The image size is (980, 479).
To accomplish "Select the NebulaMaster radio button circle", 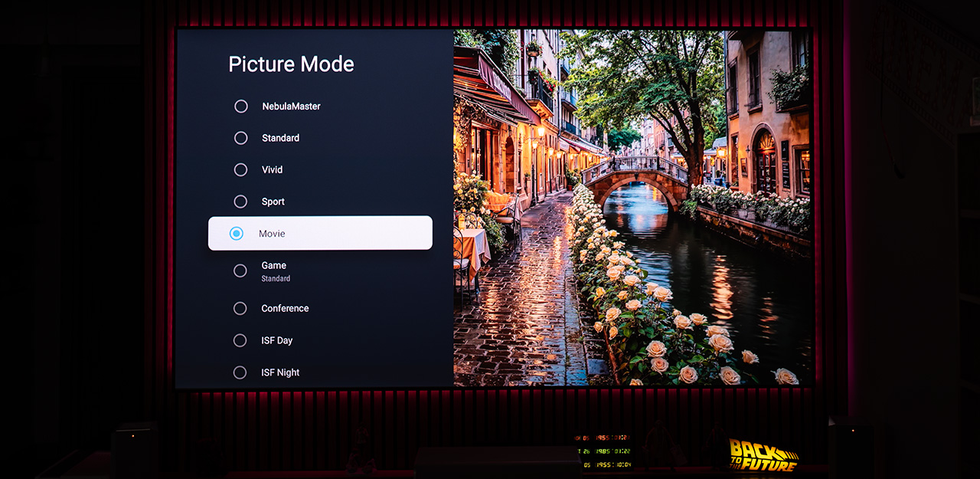I will coord(240,107).
